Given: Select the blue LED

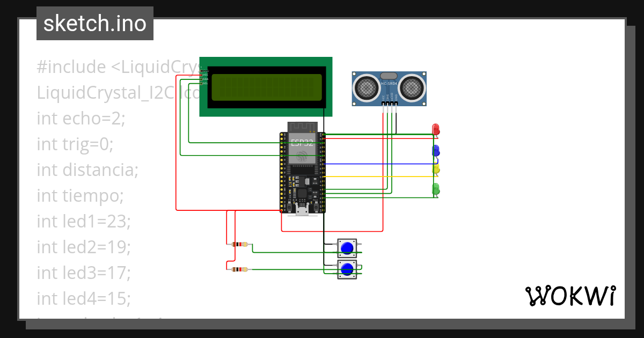Looking at the screenshot, I should (x=435, y=151).
